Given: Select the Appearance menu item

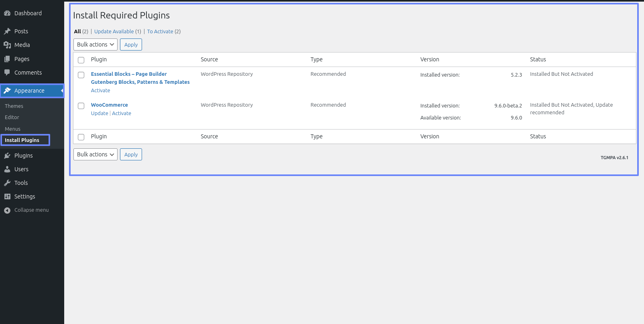Looking at the screenshot, I should click(x=32, y=91).
